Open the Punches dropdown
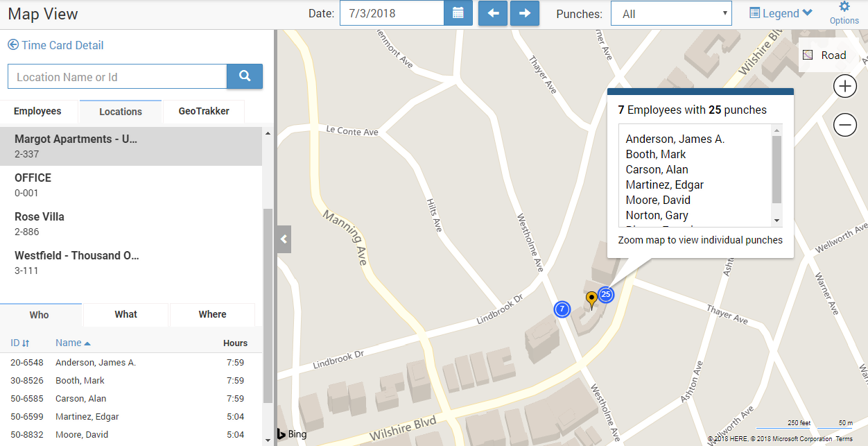Image resolution: width=868 pixels, height=446 pixels. (670, 14)
